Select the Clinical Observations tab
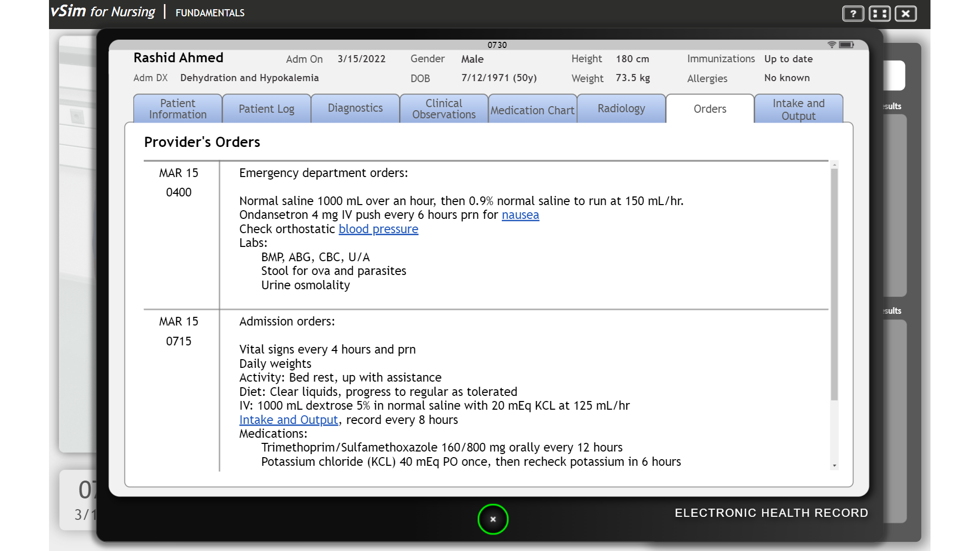Image resolution: width=980 pixels, height=551 pixels. click(x=444, y=109)
